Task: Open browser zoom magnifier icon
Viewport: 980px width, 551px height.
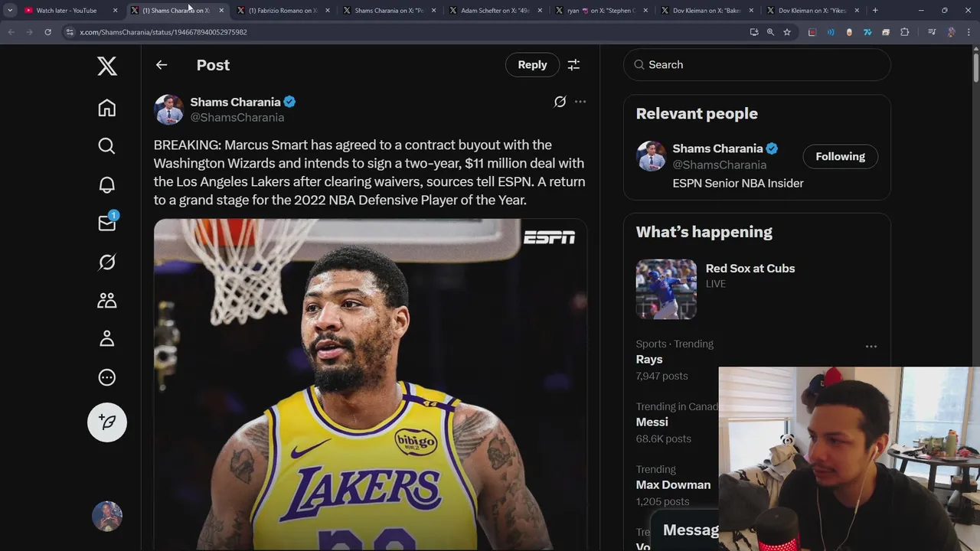Action: (x=770, y=32)
